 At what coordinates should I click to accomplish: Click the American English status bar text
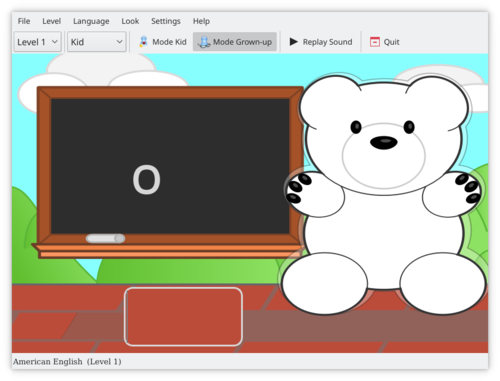pos(67,362)
